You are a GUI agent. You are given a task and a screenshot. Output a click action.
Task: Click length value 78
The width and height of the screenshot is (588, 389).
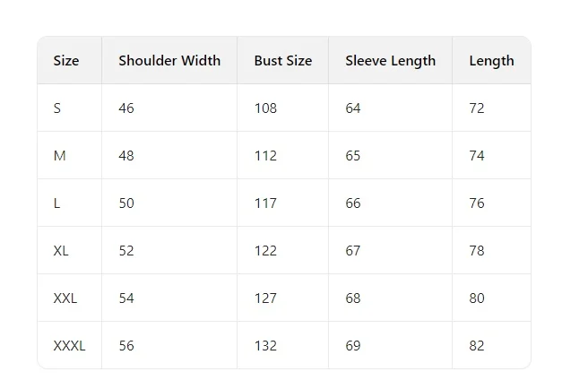point(477,251)
